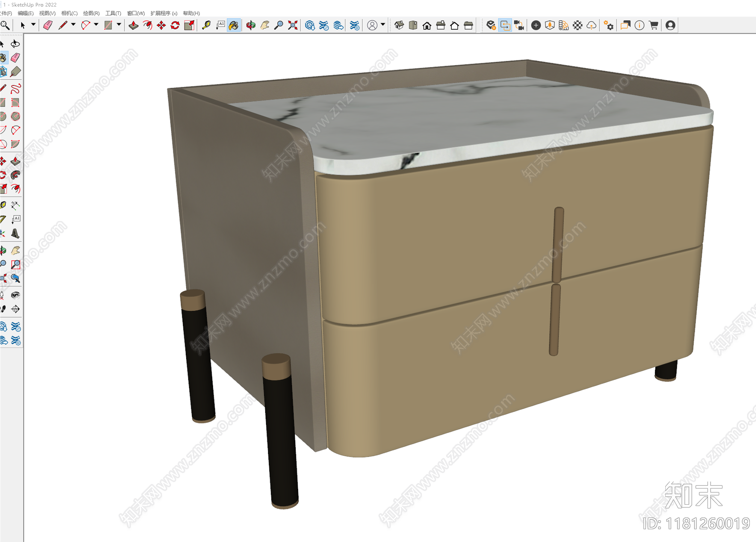The width and height of the screenshot is (756, 542).
Task: Click the upper drawer handle on the model
Action: [x=559, y=245]
